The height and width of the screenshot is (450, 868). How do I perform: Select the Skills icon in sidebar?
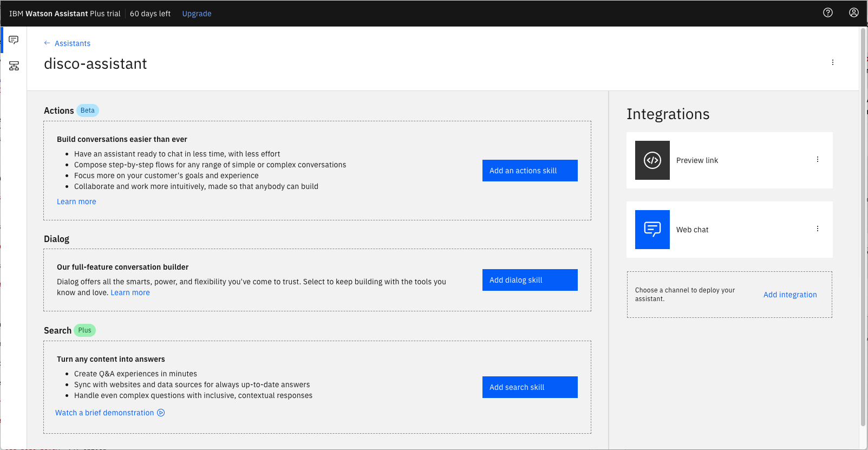click(x=14, y=66)
